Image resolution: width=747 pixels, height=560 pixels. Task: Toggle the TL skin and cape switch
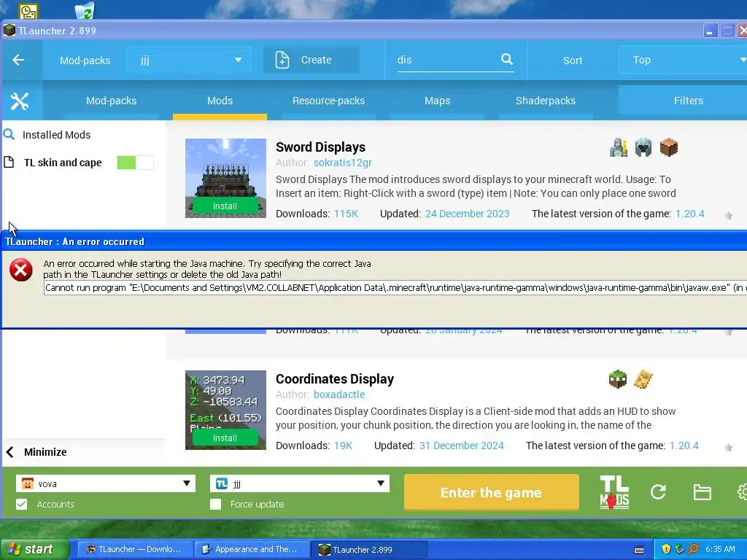point(135,163)
